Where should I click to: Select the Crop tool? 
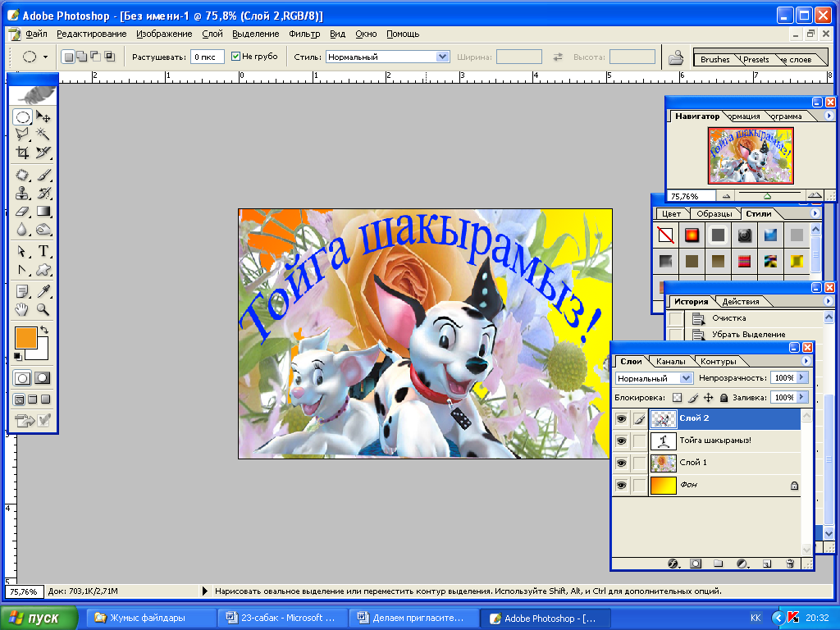(22, 152)
